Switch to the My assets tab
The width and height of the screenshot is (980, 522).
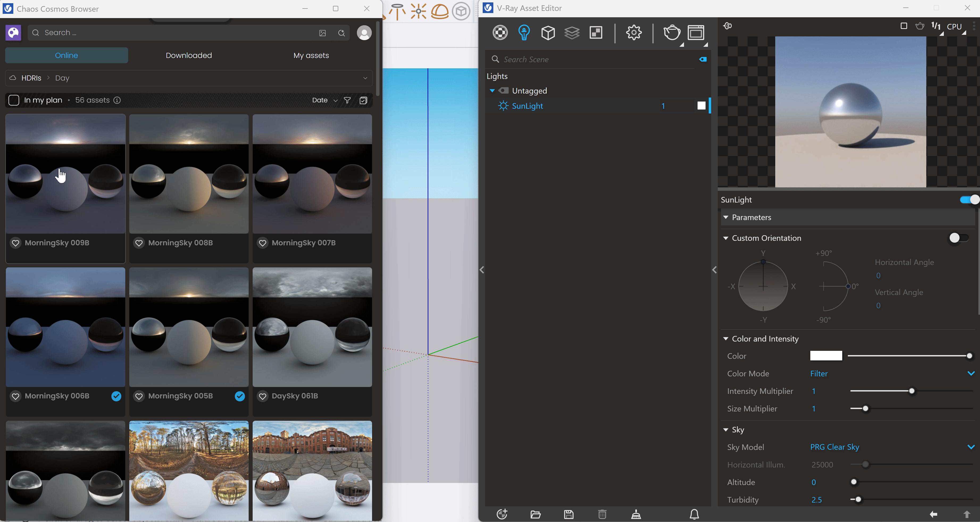click(311, 55)
